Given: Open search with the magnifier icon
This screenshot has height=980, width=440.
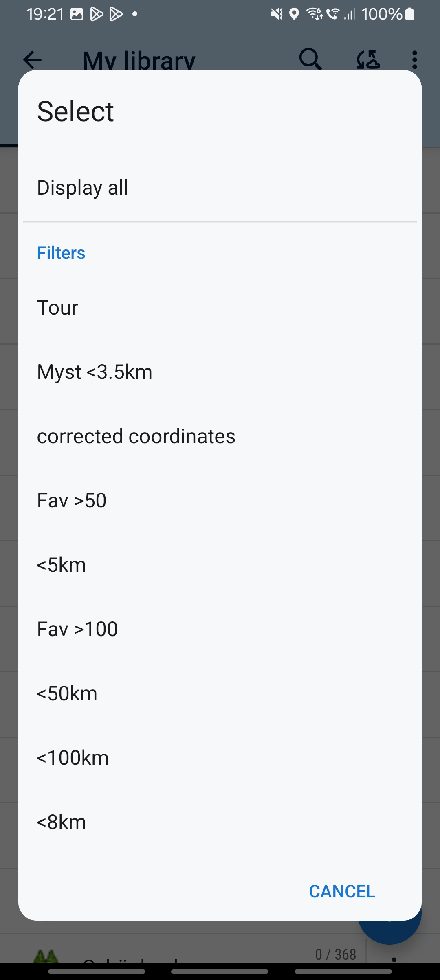Looking at the screenshot, I should [x=310, y=59].
